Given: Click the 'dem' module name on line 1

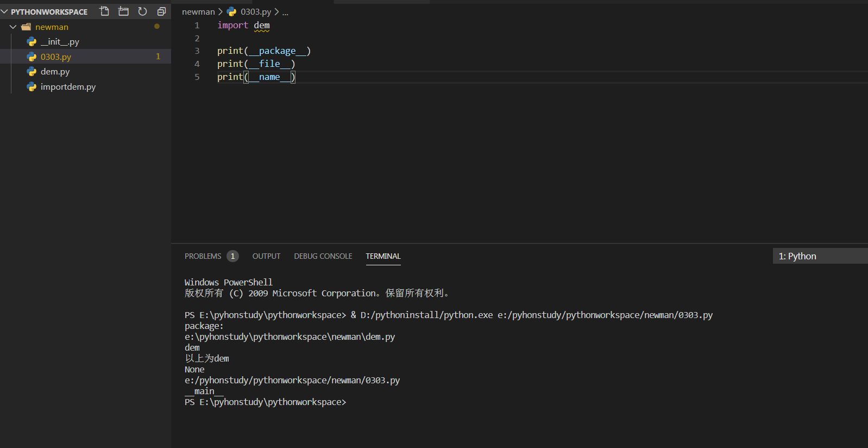Looking at the screenshot, I should click(262, 25).
